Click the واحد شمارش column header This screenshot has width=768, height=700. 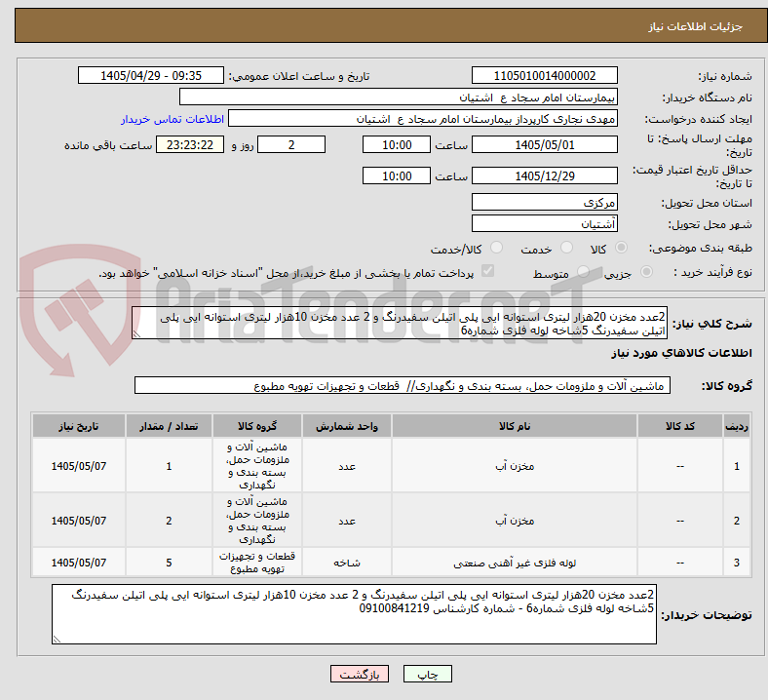[347, 426]
